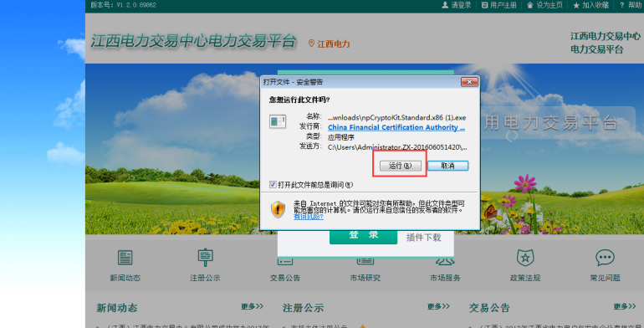The image size is (644, 328).
Task: Click the 江西电力 location pin icon
Action: [x=311, y=44]
